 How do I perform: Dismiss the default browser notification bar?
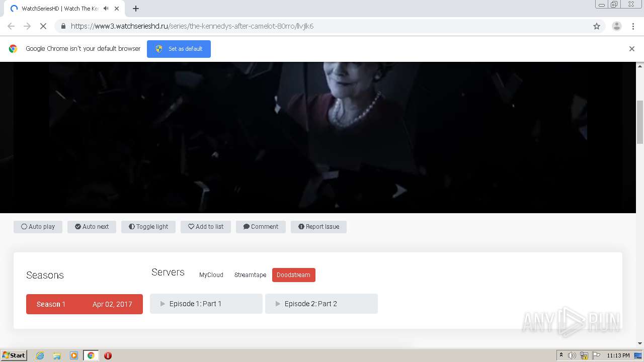632,49
